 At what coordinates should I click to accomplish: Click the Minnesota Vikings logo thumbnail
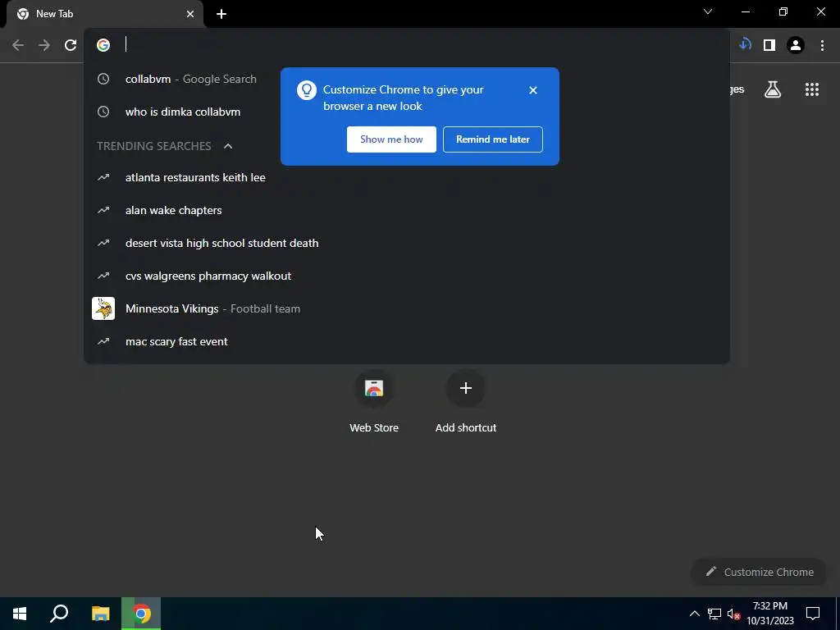point(103,308)
